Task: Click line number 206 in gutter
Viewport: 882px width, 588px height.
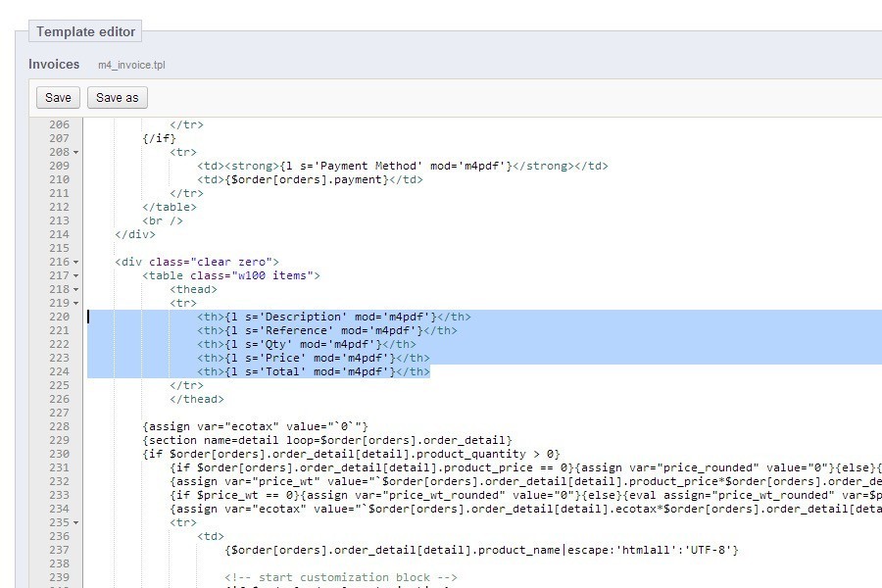Action: [x=59, y=124]
